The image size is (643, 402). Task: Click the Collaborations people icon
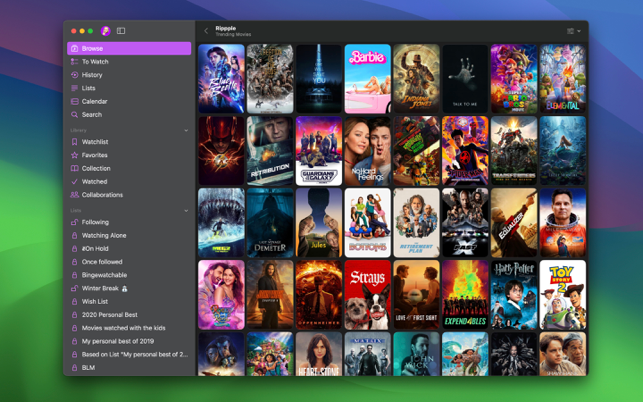(74, 195)
